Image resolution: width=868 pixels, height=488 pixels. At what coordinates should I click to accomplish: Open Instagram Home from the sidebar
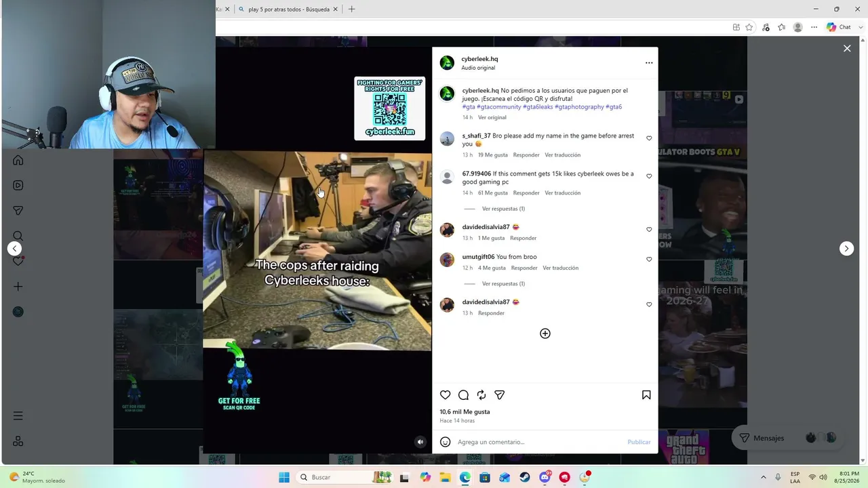pos(18,160)
